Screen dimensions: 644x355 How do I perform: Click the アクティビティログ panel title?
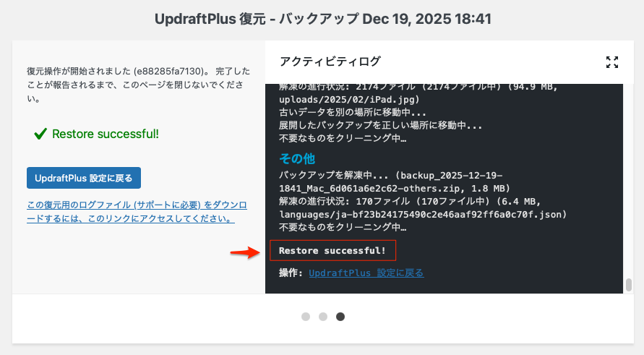(x=330, y=61)
